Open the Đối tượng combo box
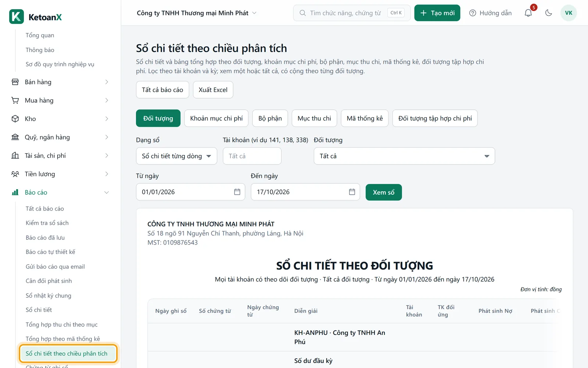 click(x=404, y=156)
